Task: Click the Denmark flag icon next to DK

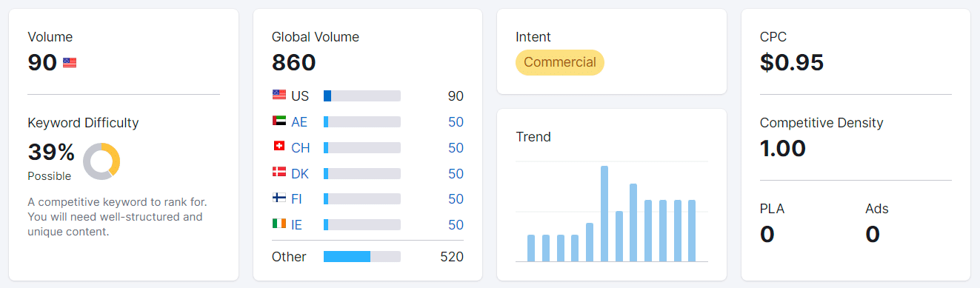Action: coord(279,173)
